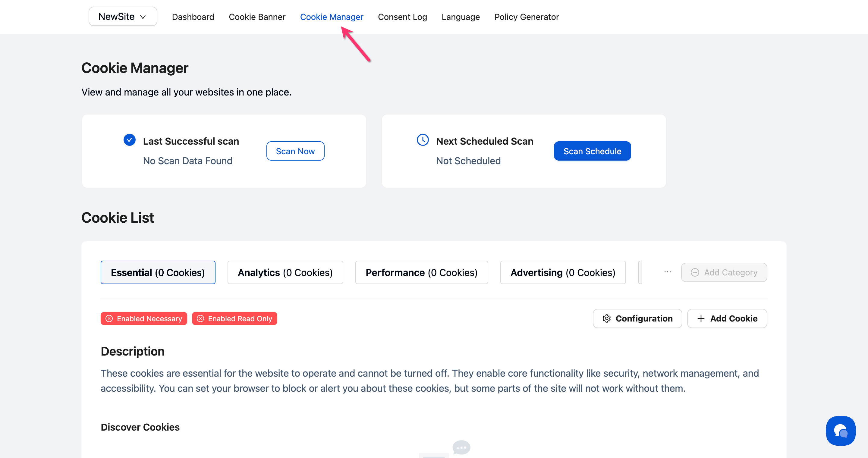Click the x icon on Enabled Necessary tag
The height and width of the screenshot is (458, 868).
(x=109, y=318)
